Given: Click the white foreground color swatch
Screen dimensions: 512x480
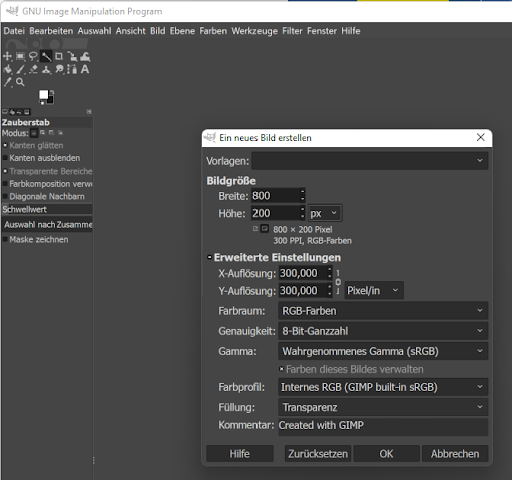Looking at the screenshot, I should pyautogui.click(x=44, y=95).
